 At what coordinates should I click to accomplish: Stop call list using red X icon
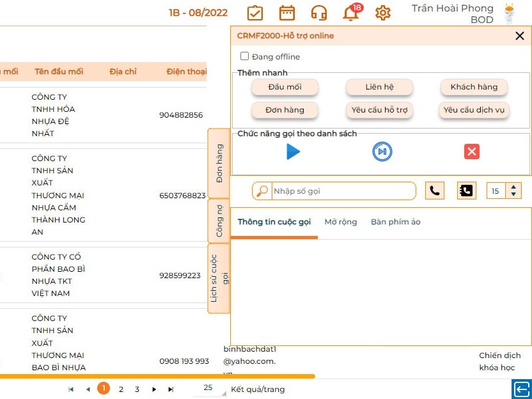[471, 152]
